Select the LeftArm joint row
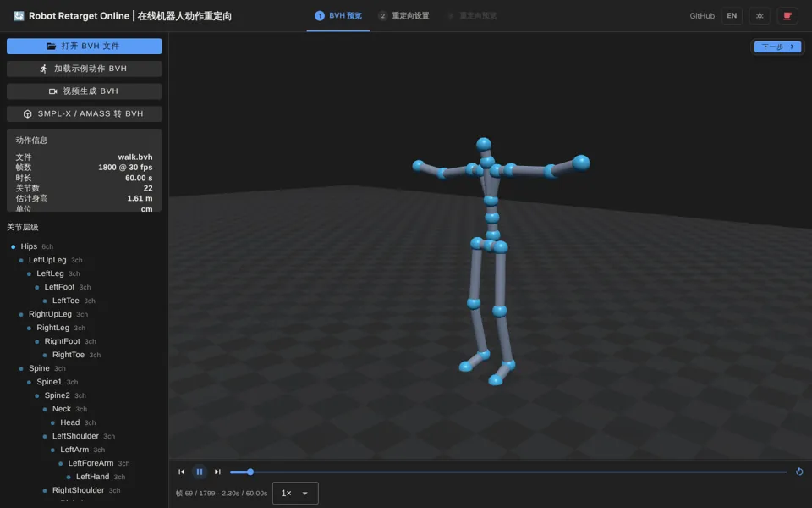 coord(84,450)
